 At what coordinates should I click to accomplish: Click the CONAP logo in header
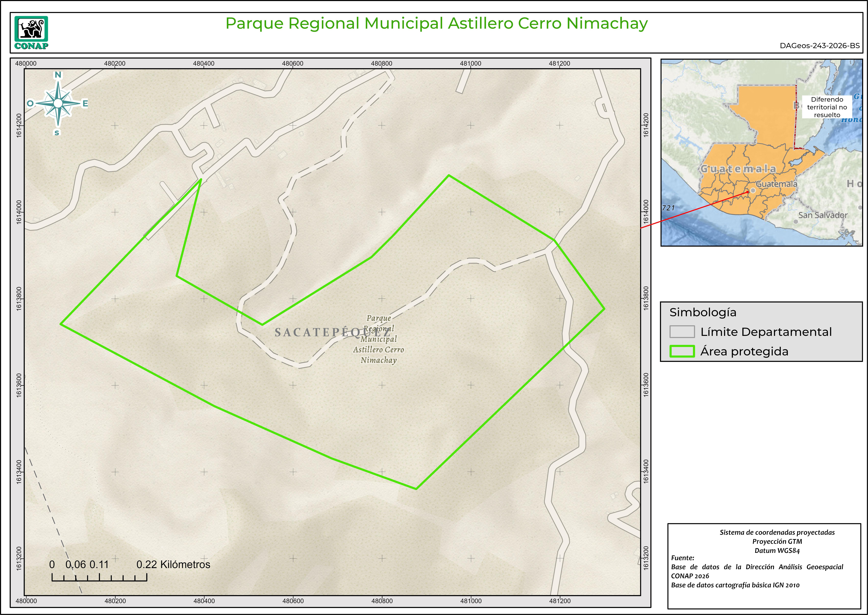coord(31,33)
